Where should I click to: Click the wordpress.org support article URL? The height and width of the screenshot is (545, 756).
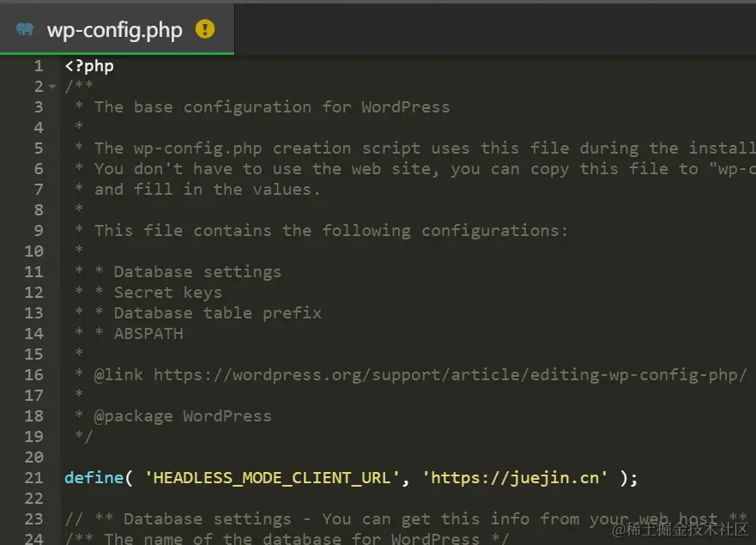(450, 375)
